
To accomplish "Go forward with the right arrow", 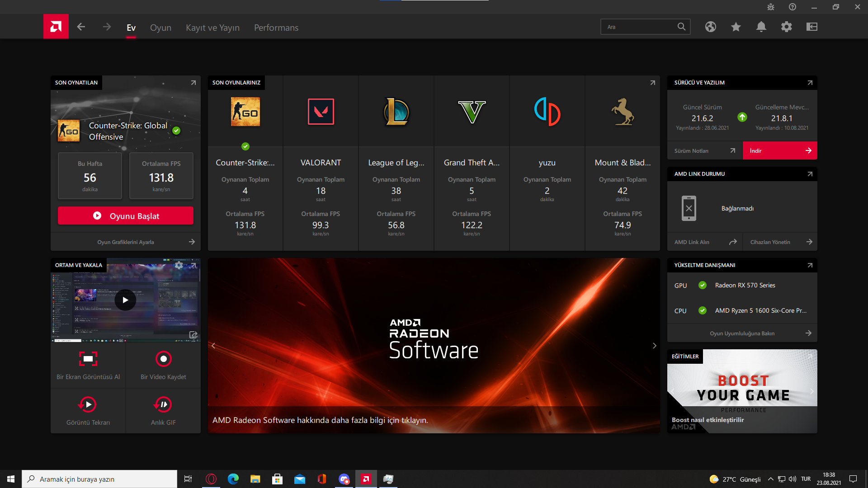I will tap(107, 27).
